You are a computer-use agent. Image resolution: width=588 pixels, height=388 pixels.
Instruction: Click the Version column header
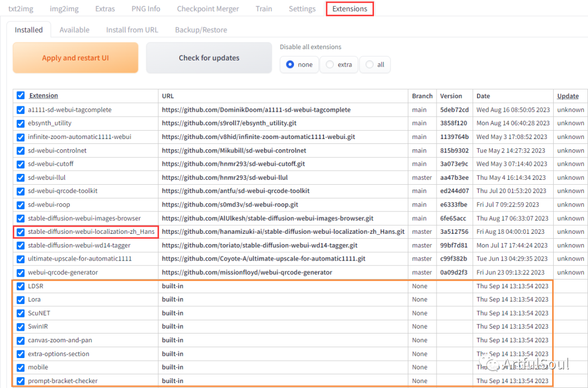tap(451, 96)
